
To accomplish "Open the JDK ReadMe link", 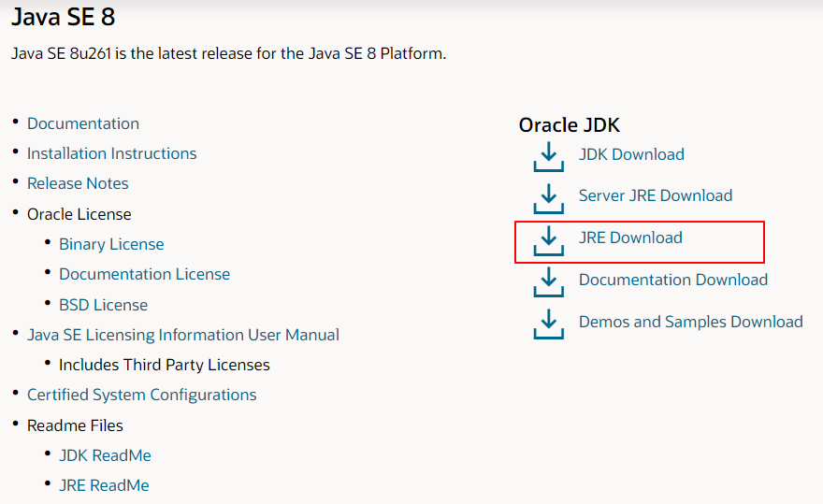I will point(105,455).
